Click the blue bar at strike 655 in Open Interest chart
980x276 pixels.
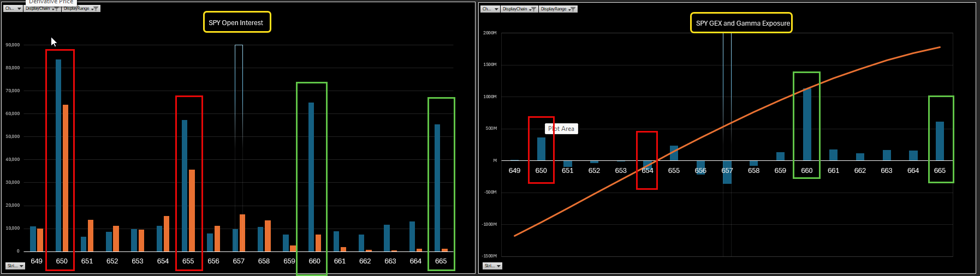click(185, 185)
